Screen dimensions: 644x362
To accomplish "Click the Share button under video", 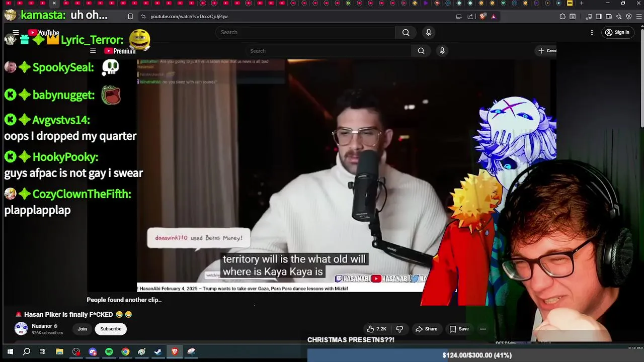I will tap(426, 329).
